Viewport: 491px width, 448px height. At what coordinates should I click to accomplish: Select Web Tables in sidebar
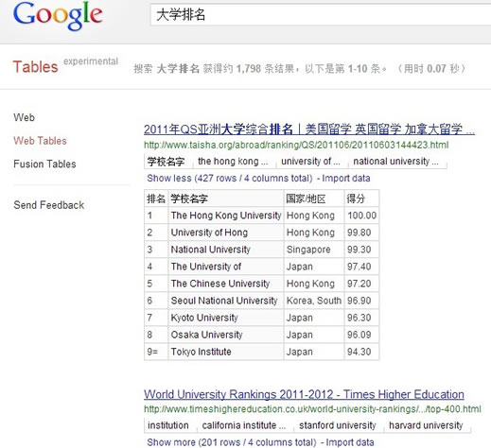(40, 141)
